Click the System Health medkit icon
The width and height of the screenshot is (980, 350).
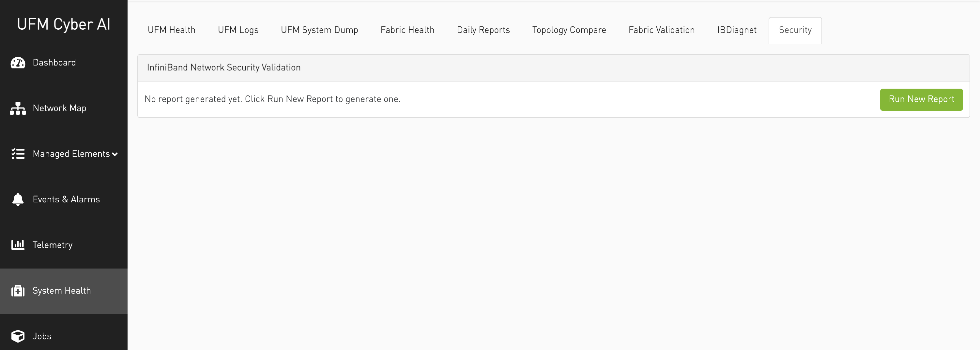point(18,291)
